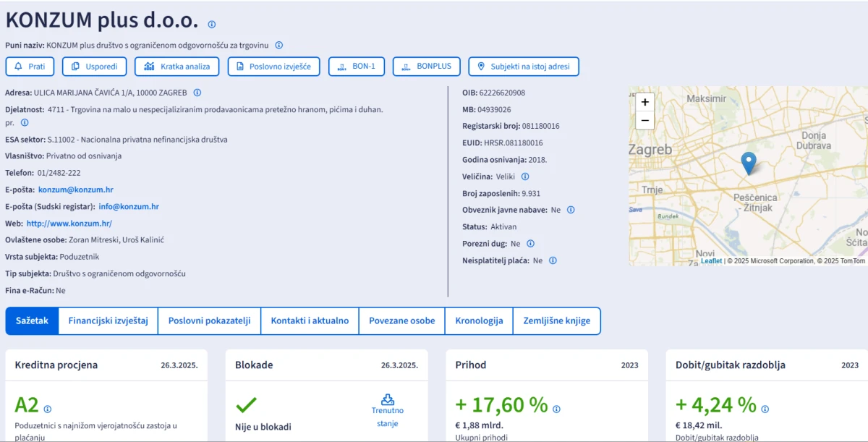868x442 pixels.
Task: Click Tip subjekta value Društvo s ograničenom odgovornošću
Action: [x=119, y=274]
